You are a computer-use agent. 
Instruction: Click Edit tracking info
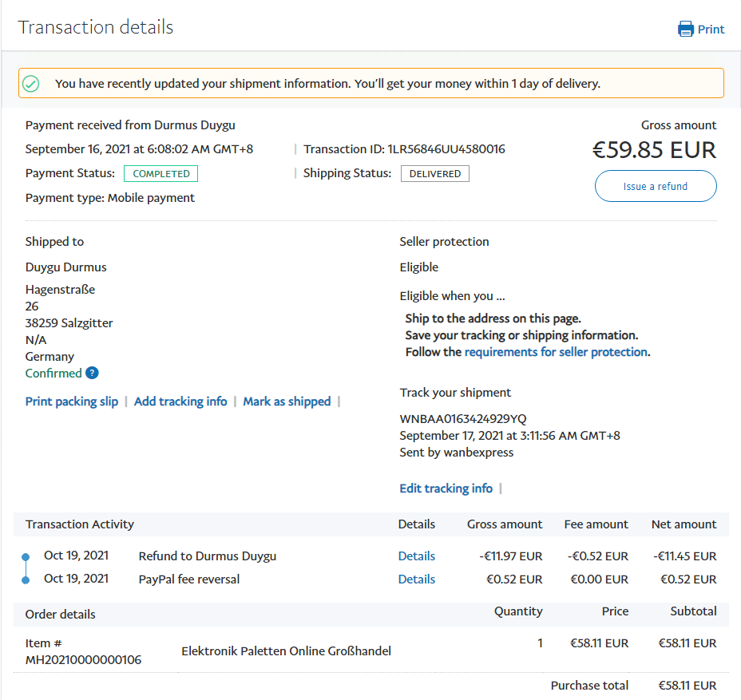tap(446, 488)
